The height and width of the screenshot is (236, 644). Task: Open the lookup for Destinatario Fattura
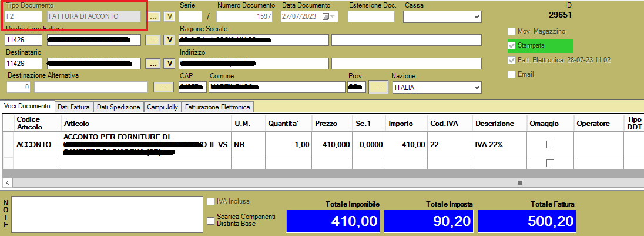[152, 40]
